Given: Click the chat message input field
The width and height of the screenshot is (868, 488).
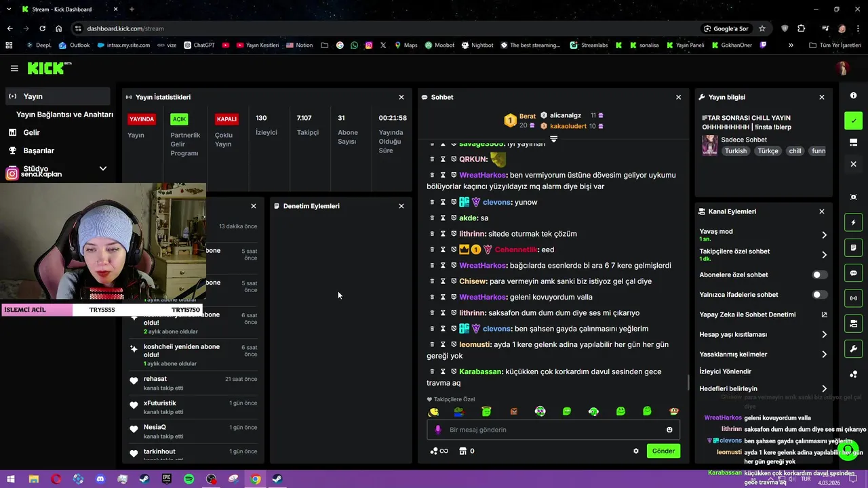Looking at the screenshot, I should pyautogui.click(x=553, y=430).
